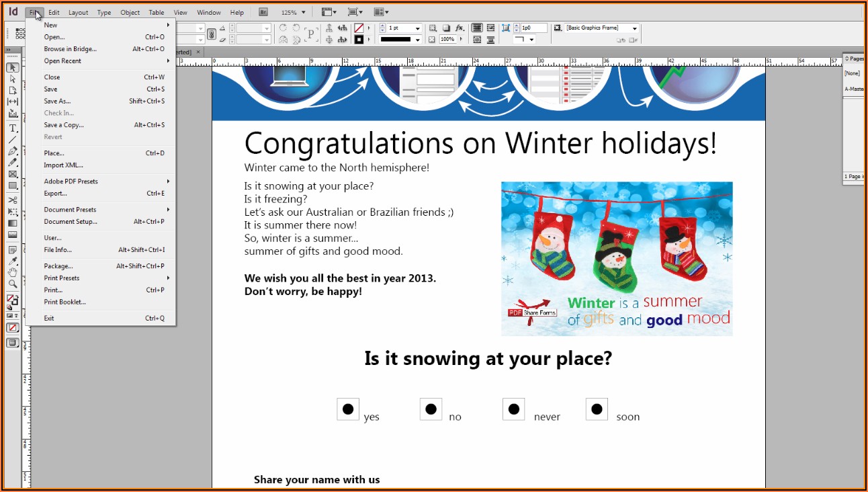Select the 'soon' radio button
Viewport: 868px width, 492px height.
597,409
